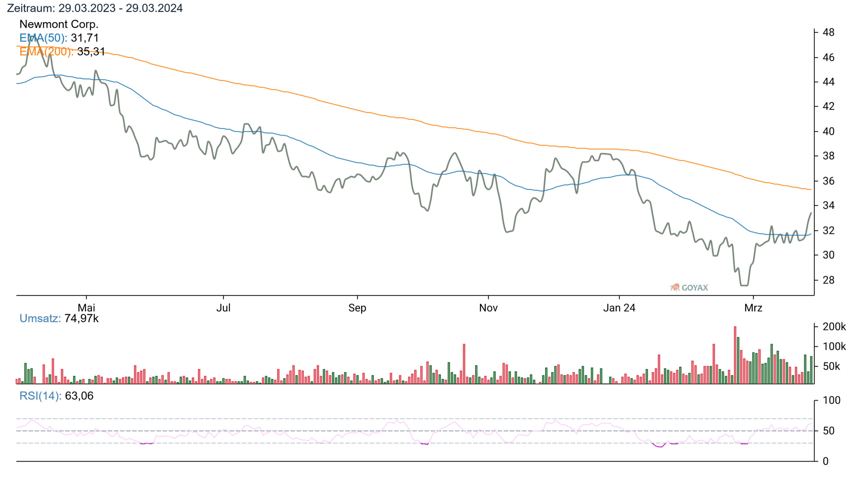Click the price line's final point at chart end
This screenshot has width=868, height=485.
click(811, 213)
